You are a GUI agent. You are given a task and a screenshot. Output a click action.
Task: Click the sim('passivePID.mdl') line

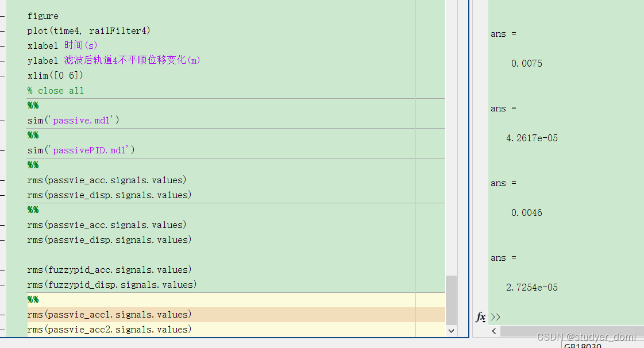(x=81, y=150)
